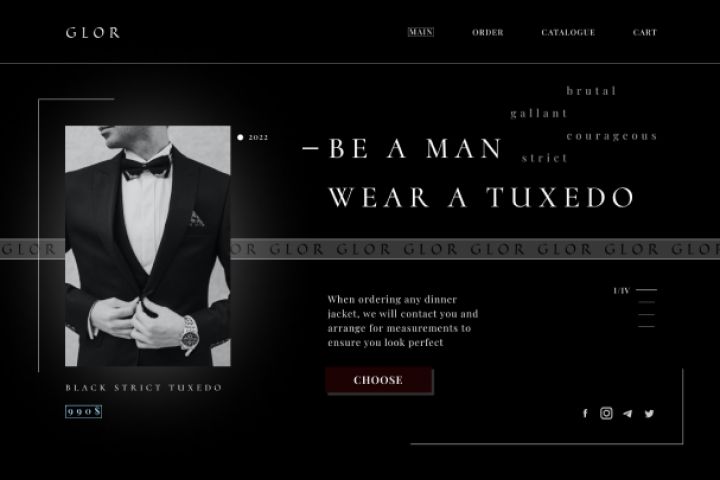The height and width of the screenshot is (480, 720).
Task: Jump to the fourth slide indicator line
Action: 647,327
